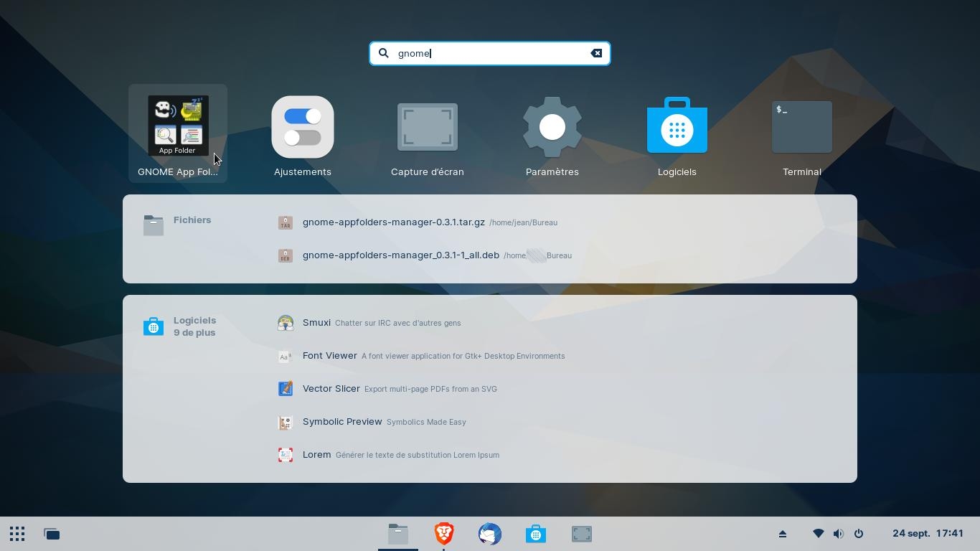
Task: Launch the Ajustements (Tweaks) application
Action: point(302,133)
